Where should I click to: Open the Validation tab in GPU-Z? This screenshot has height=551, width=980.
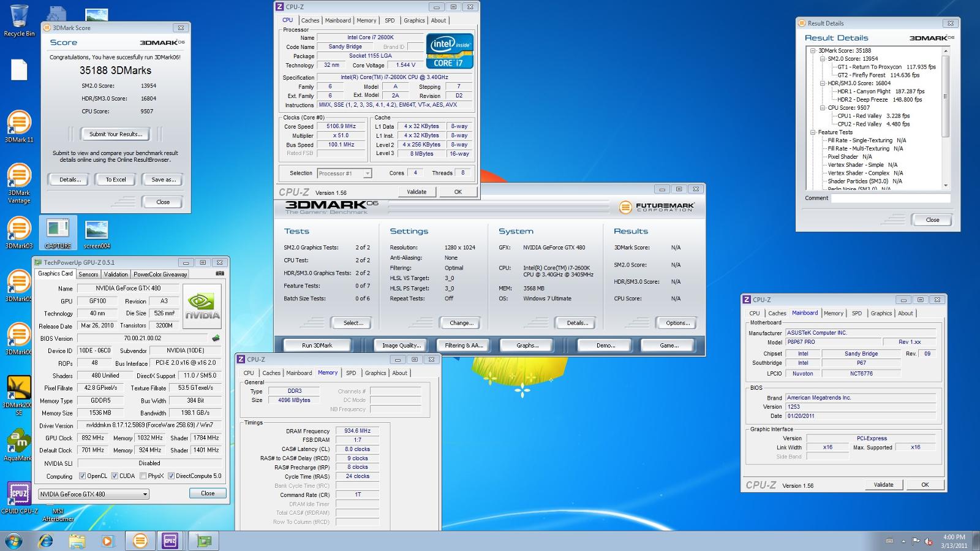coord(116,275)
